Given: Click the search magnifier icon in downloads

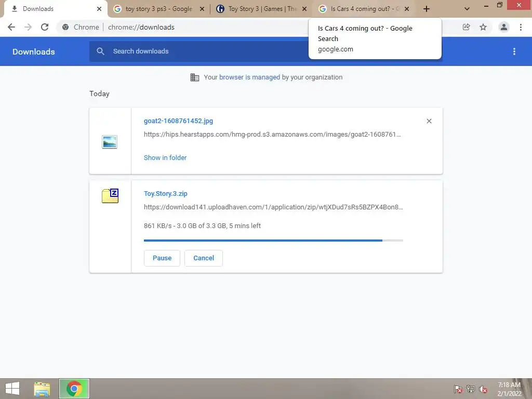Looking at the screenshot, I should click(100, 51).
